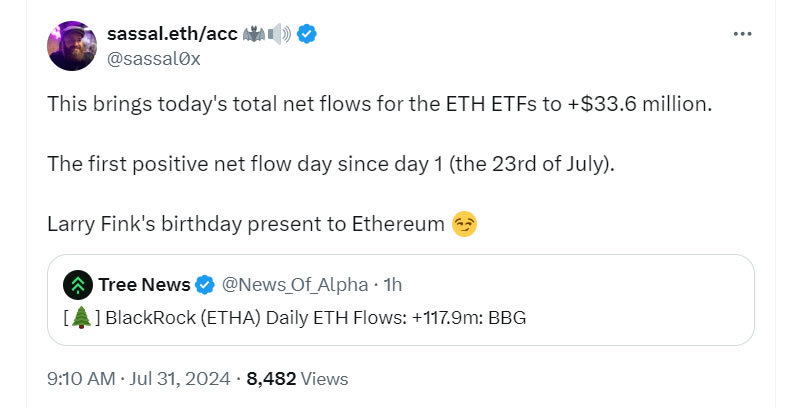
Task: Click the 1h timestamp on quoted tweet
Action: [x=392, y=285]
